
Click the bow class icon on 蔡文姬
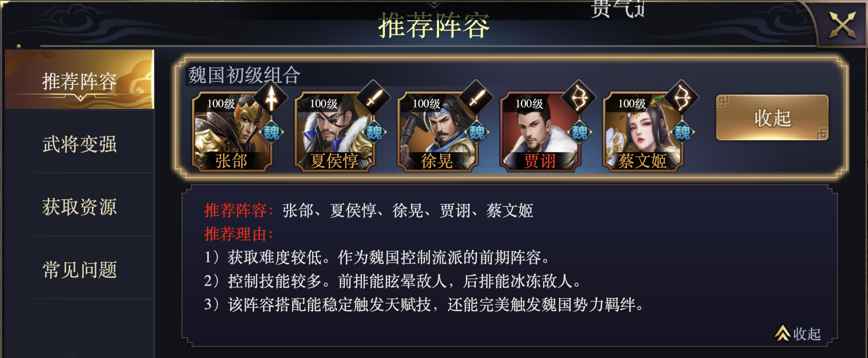pyautogui.click(x=682, y=98)
